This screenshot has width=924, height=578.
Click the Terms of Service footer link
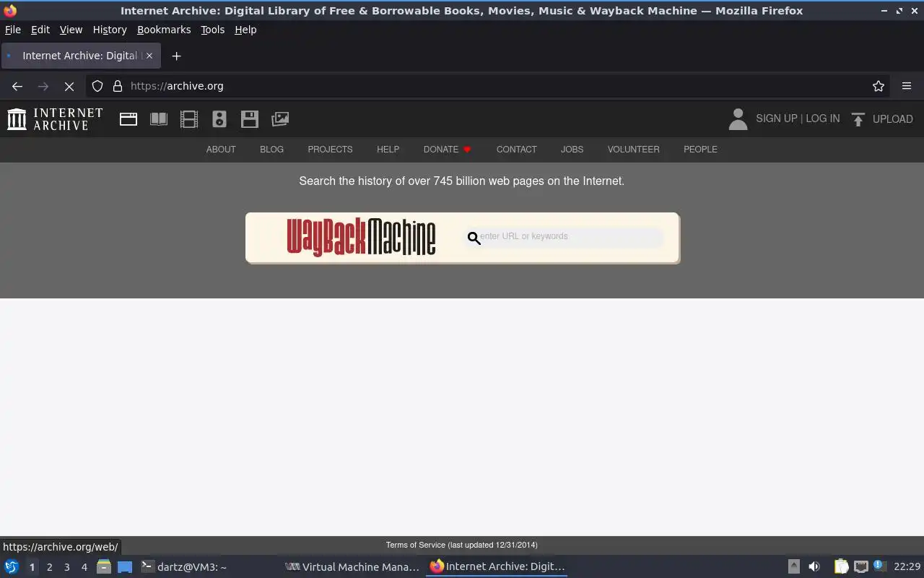(x=462, y=545)
